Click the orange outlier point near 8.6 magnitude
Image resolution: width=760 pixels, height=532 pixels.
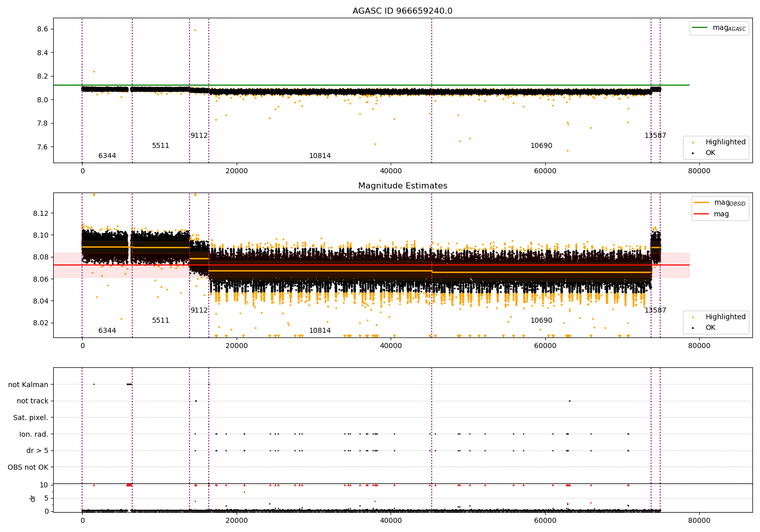tap(195, 30)
